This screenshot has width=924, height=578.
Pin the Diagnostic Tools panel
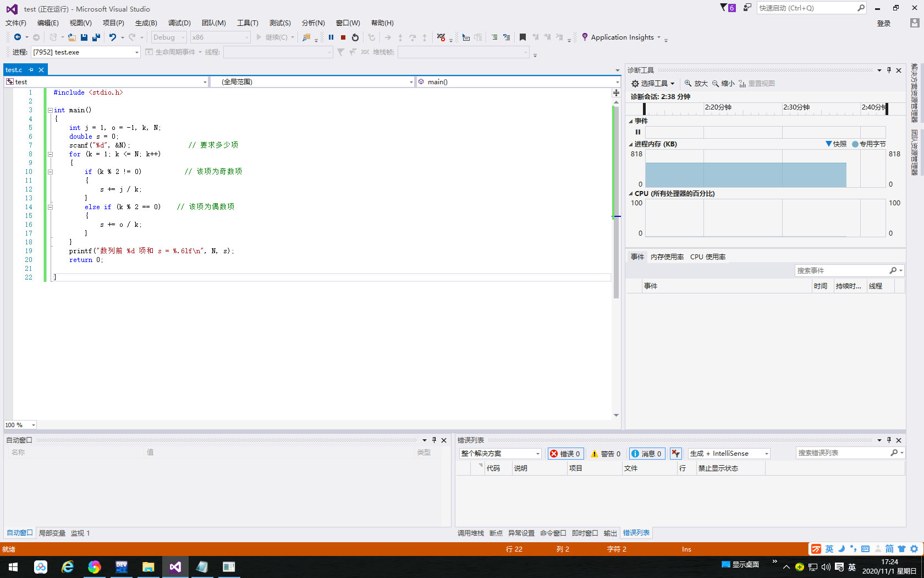(889, 70)
